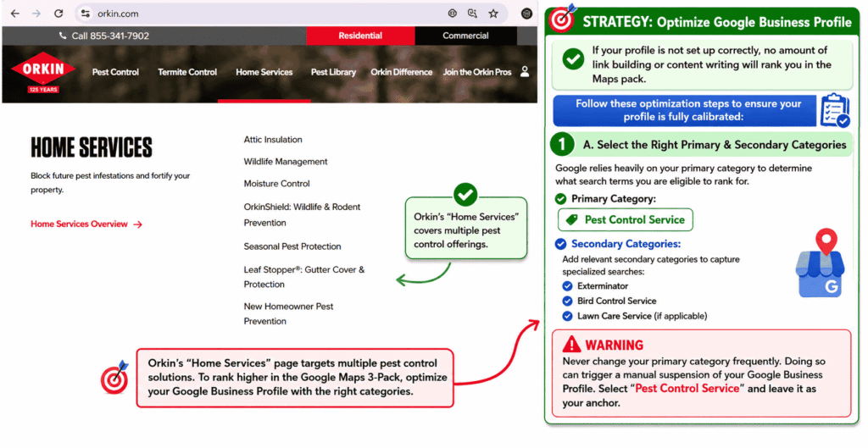Switch to the Residential tab

click(x=360, y=36)
